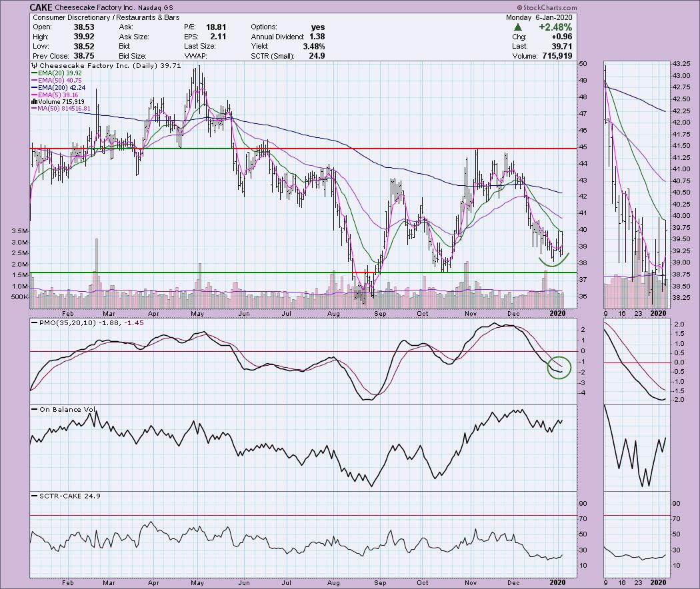Click the 43.25 price label on the zoomed panel
Image resolution: width=700 pixels, height=589 pixels.
(x=681, y=64)
